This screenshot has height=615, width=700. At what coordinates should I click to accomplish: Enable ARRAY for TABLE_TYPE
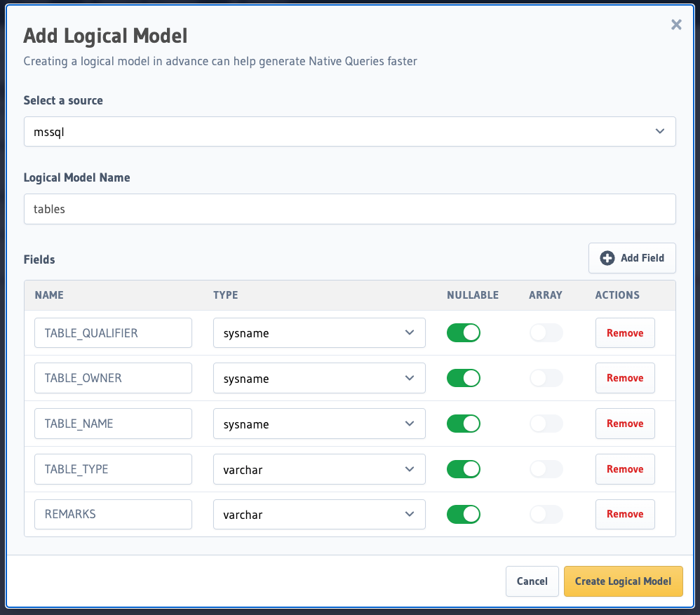pos(546,468)
